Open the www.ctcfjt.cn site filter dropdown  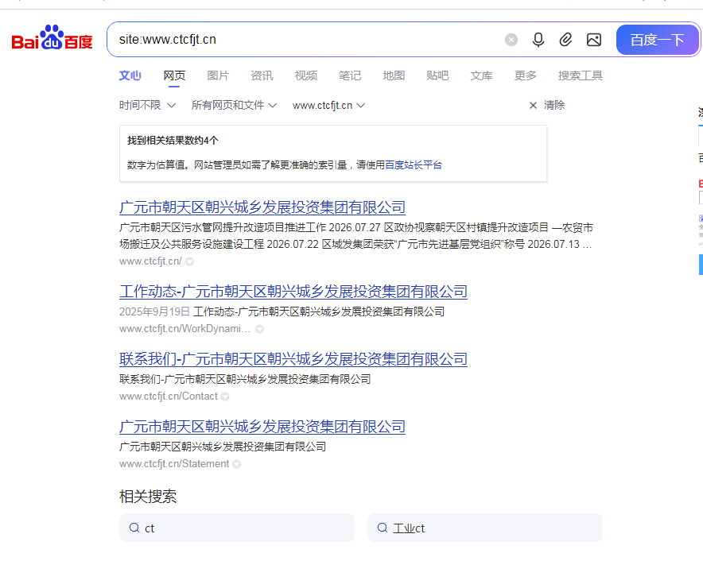point(329,105)
